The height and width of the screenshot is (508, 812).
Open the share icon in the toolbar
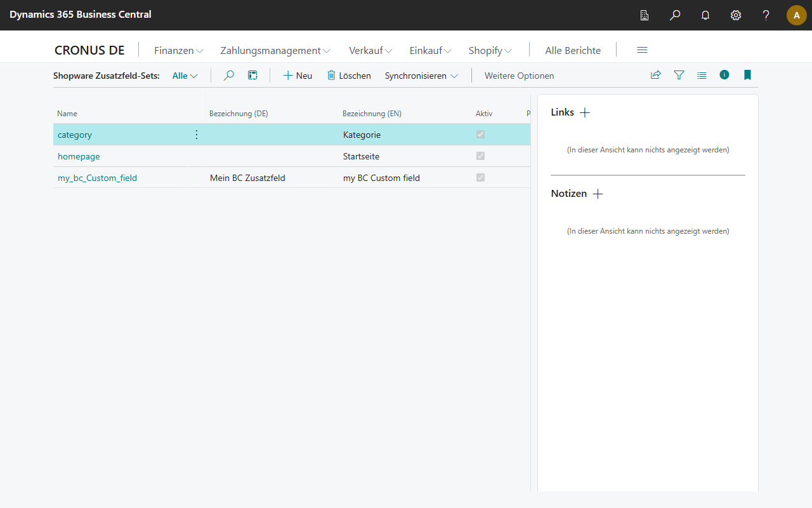[x=656, y=75]
